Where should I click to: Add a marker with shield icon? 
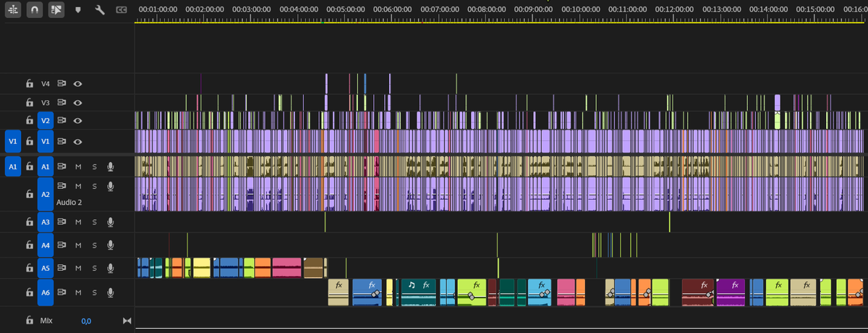tap(78, 10)
